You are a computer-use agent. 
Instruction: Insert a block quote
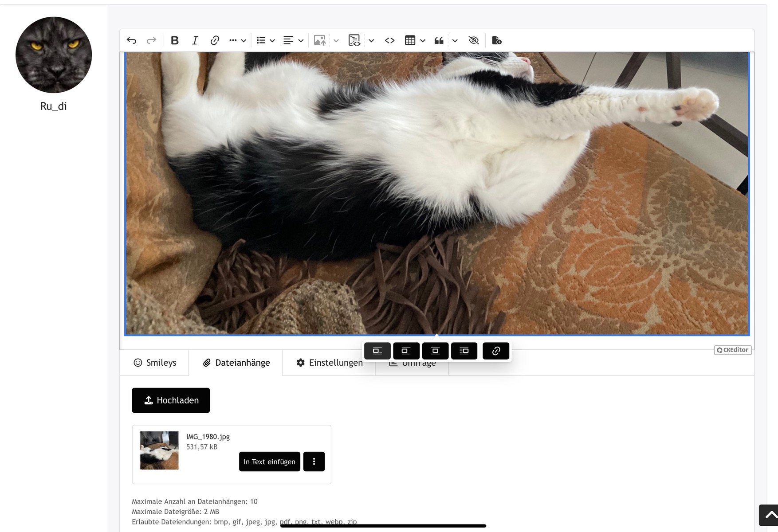(x=439, y=40)
